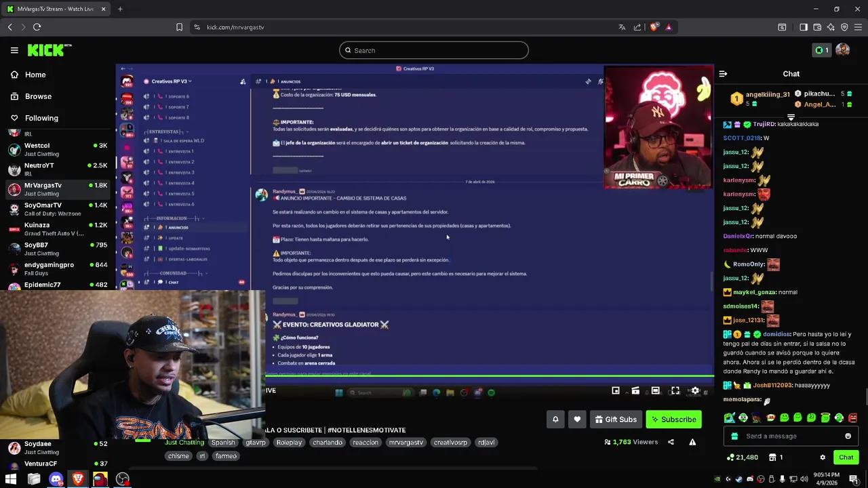Collapse the chat panel arrow icon
The height and width of the screenshot is (488, 868).
coord(723,74)
